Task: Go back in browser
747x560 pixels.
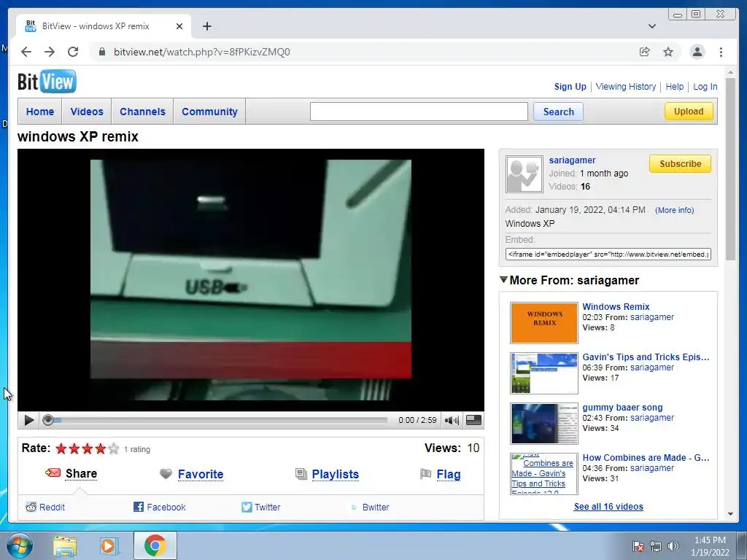Action: [26, 52]
